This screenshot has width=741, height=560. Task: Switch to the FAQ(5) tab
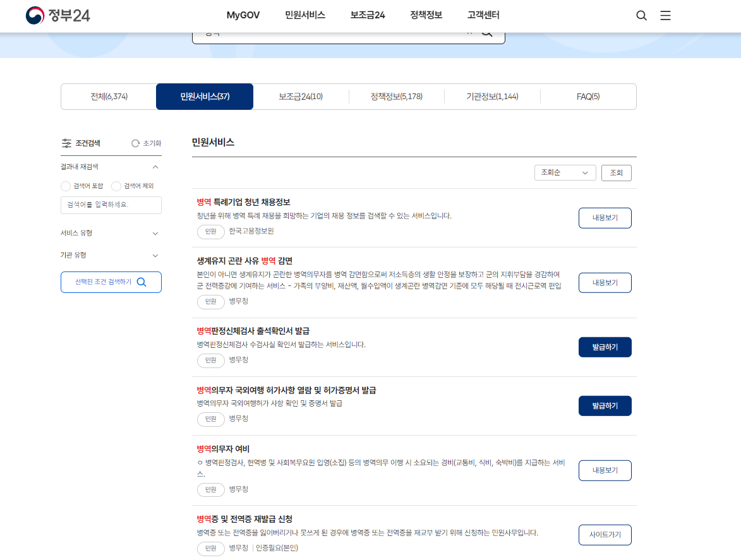587,96
